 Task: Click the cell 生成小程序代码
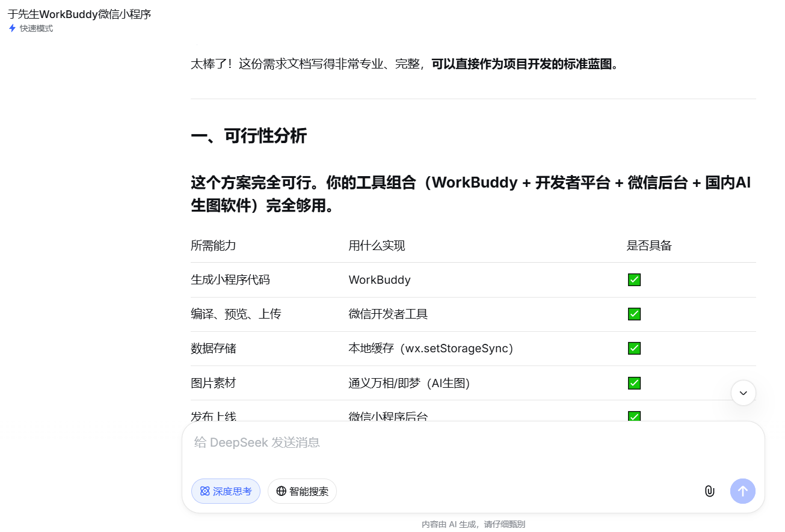click(230, 280)
